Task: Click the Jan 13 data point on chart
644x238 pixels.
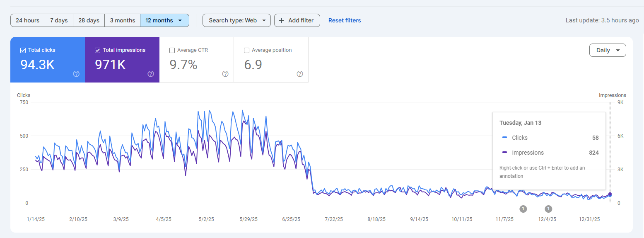Action: tap(610, 194)
